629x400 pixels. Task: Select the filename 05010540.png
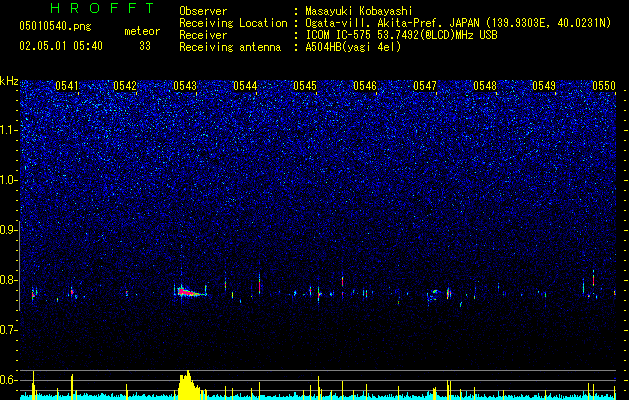click(55, 27)
